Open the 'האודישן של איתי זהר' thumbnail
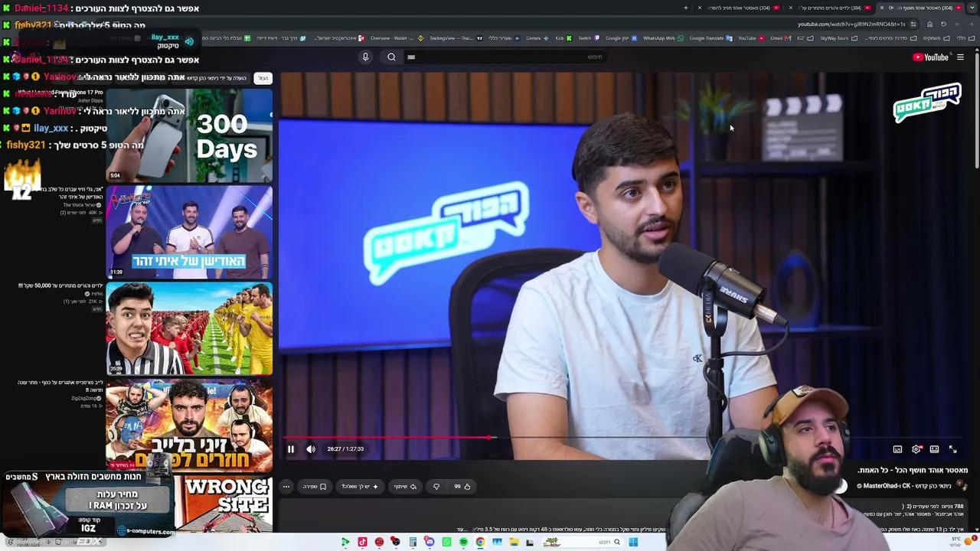This screenshot has height=551, width=980. point(189,232)
